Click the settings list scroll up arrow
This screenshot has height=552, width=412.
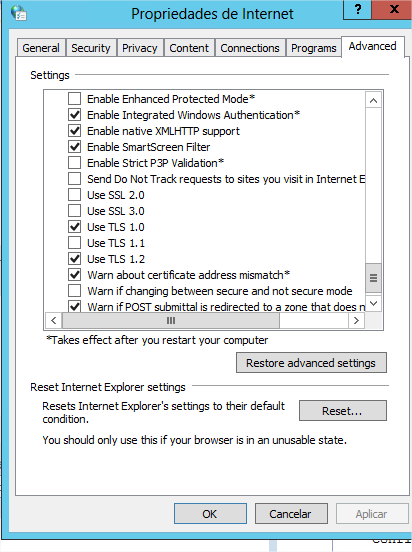click(373, 101)
